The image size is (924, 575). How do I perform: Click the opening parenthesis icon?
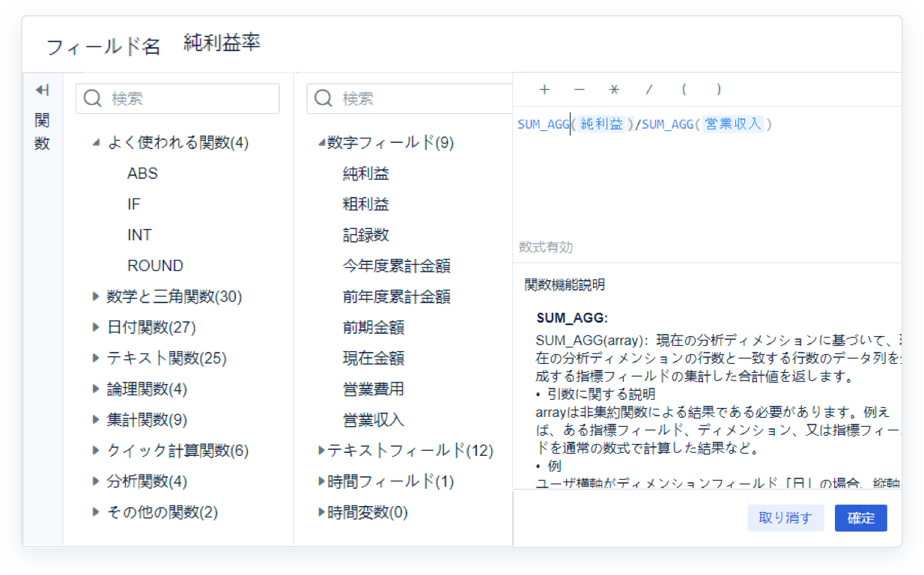684,89
